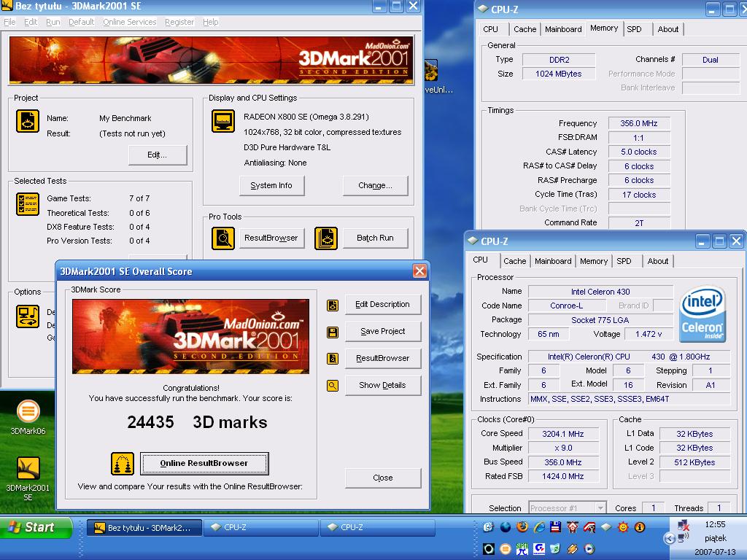Click the Online ResultBrowser button

(x=204, y=463)
